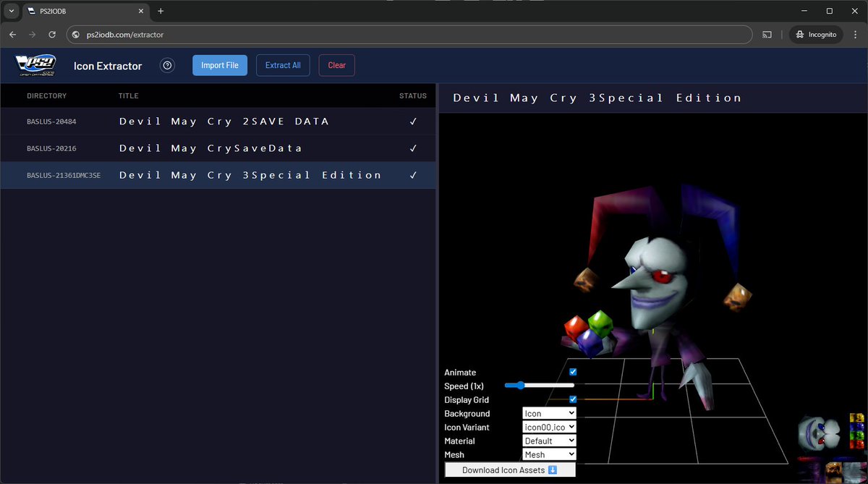This screenshot has width=868, height=484.
Task: Select the Devil May Cry SaveData row
Action: coord(217,148)
